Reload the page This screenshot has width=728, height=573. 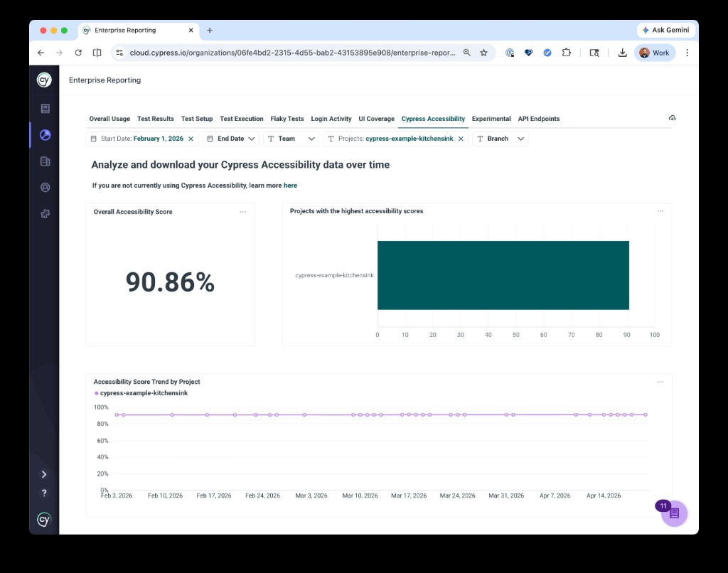click(78, 53)
